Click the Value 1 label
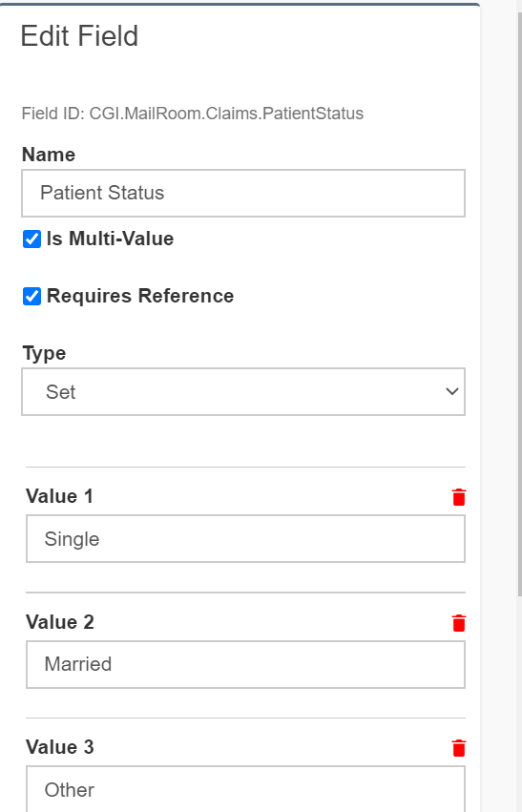The image size is (522, 812). (x=59, y=496)
